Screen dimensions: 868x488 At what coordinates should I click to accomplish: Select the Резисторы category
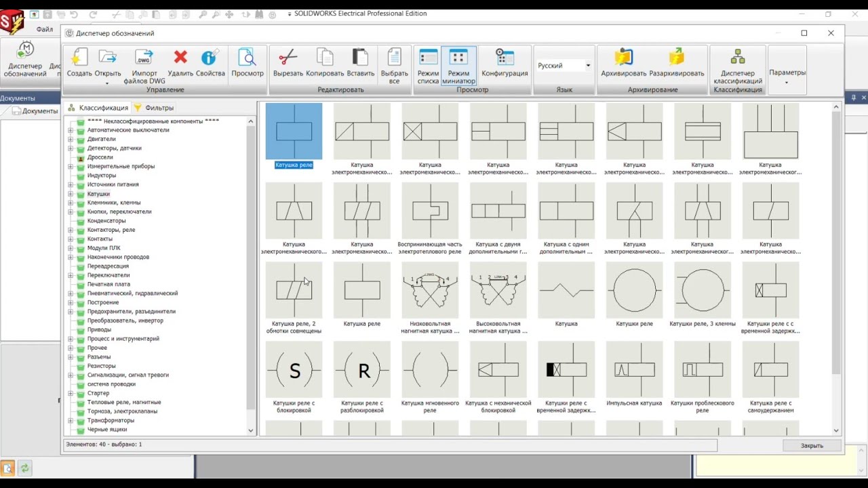pyautogui.click(x=101, y=366)
